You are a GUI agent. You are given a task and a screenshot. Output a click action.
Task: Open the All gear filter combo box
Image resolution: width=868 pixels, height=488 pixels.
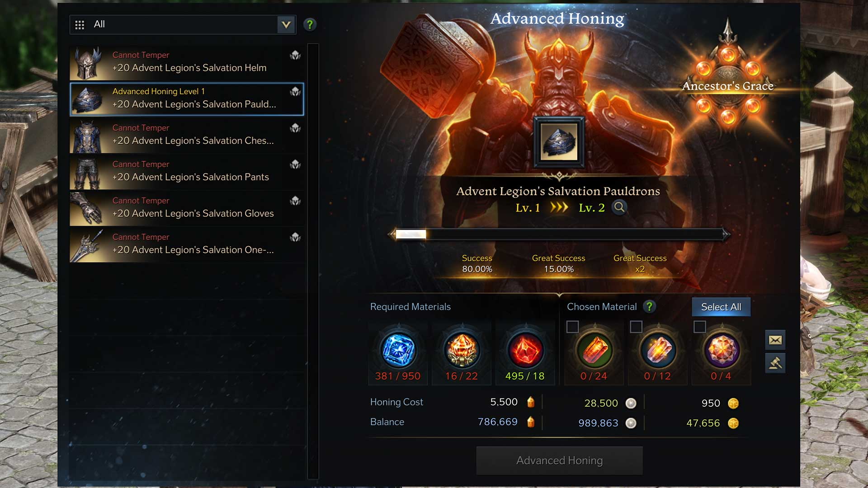click(x=183, y=24)
